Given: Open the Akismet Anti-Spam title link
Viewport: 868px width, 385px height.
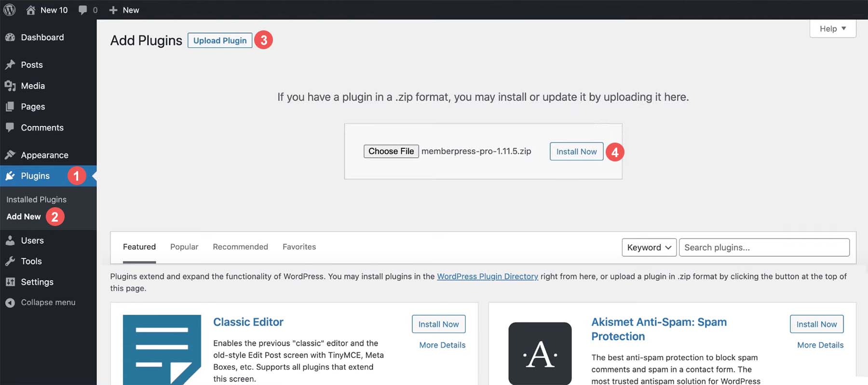Looking at the screenshot, I should 659,329.
